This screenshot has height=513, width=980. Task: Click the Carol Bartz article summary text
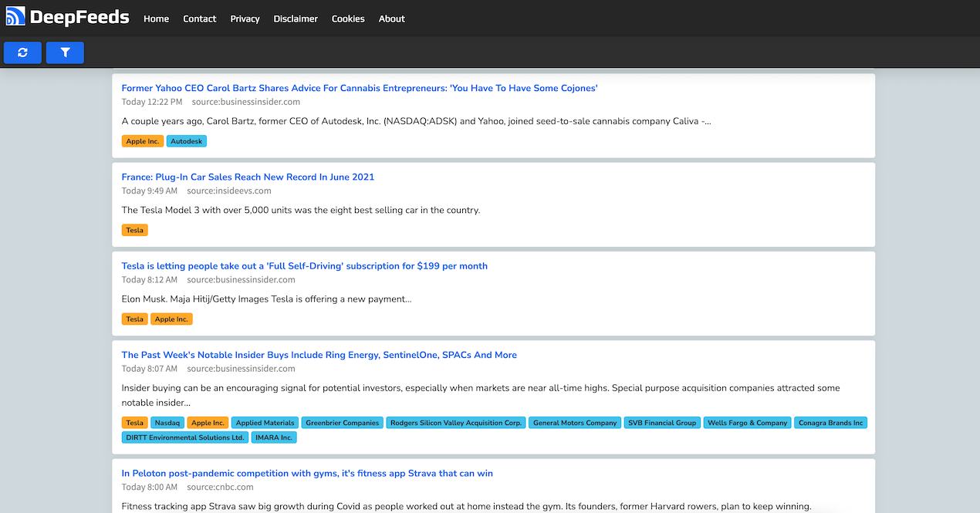coord(417,121)
